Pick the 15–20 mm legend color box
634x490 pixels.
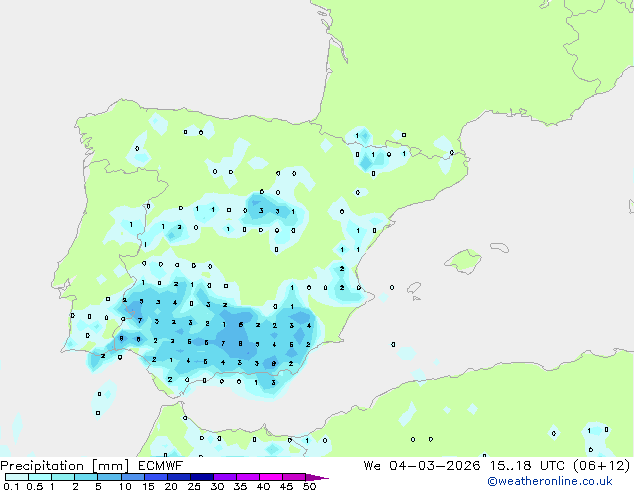pos(155,477)
